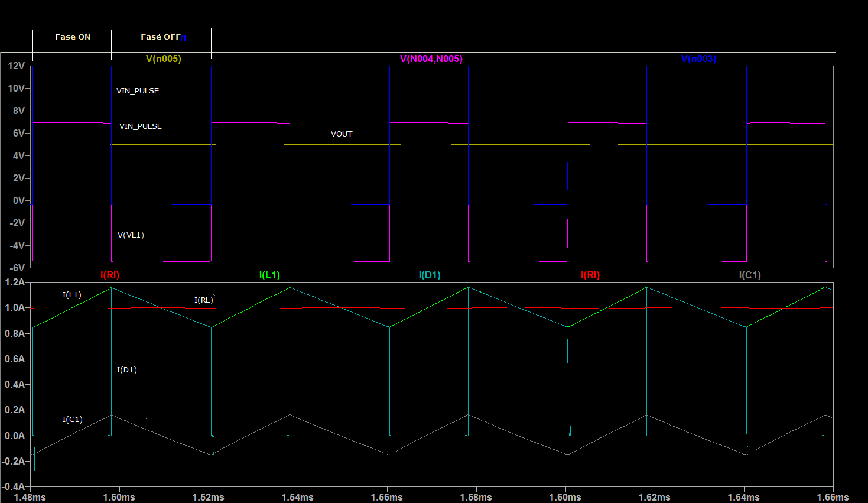Click the upper VIN_PULSE annotation
Image resolution: width=868 pixels, height=503 pixels.
138,90
